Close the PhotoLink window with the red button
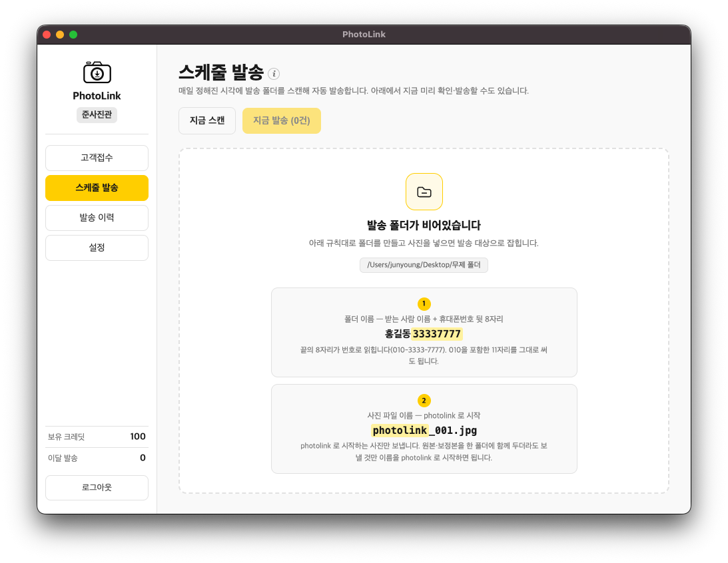This screenshot has width=728, height=563. pos(47,35)
